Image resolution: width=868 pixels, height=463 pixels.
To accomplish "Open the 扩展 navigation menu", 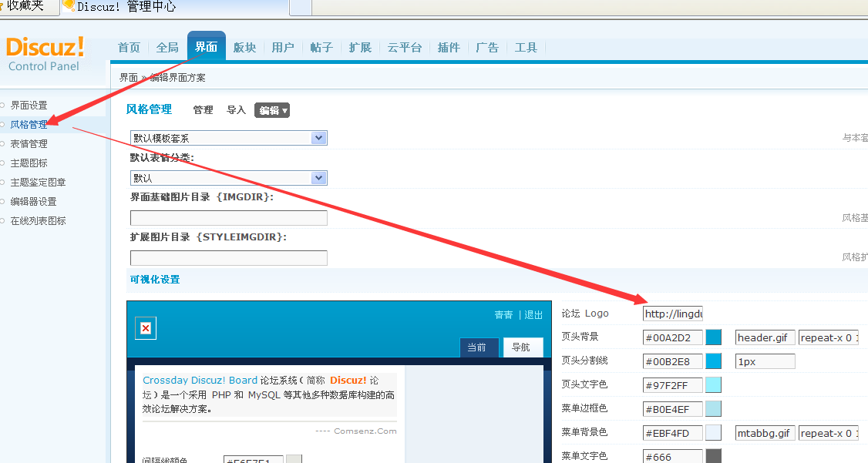I will click(x=360, y=48).
